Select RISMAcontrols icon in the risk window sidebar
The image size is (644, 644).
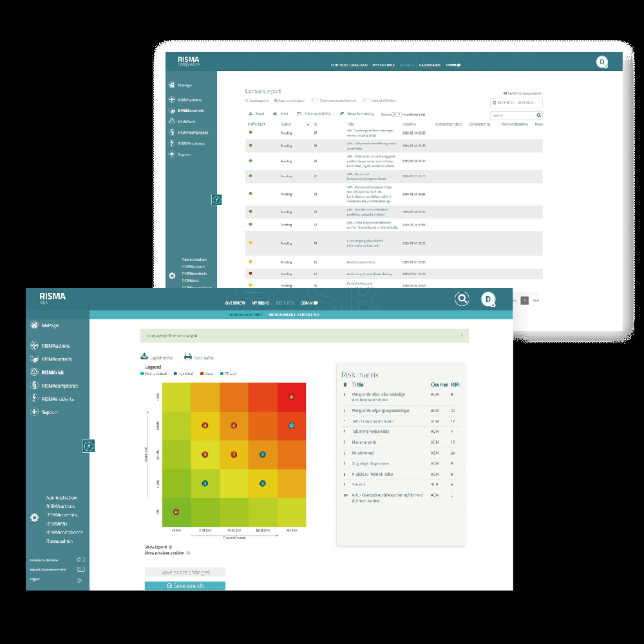coord(34,359)
